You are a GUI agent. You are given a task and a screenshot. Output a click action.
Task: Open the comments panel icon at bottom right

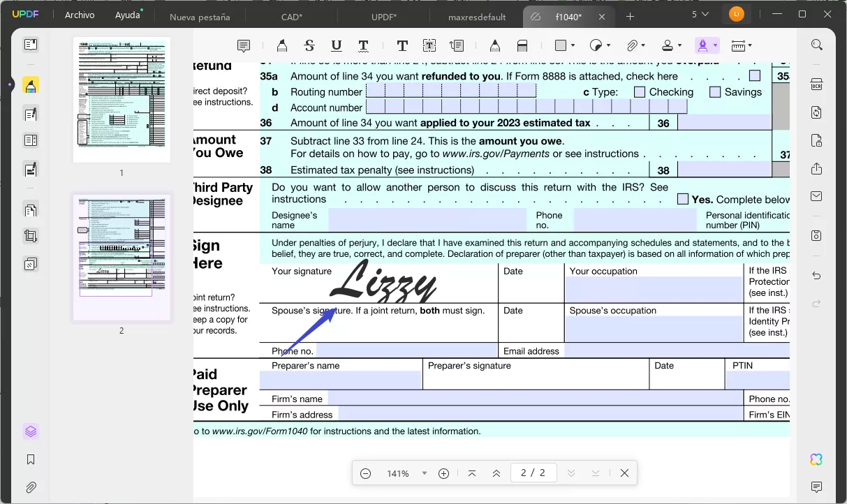click(816, 487)
